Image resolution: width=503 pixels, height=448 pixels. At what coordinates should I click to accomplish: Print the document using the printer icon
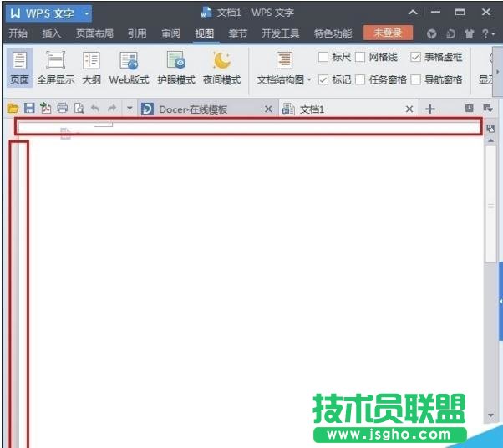[x=62, y=108]
